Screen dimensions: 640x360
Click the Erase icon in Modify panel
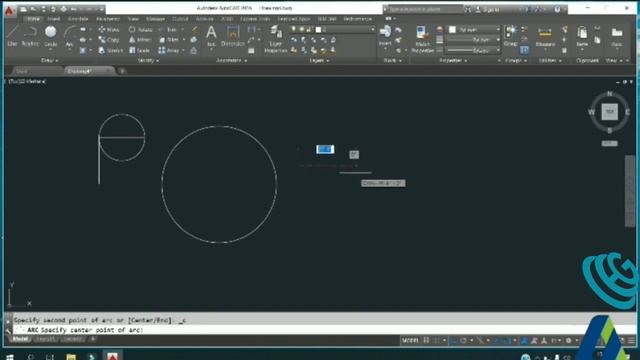195,29
